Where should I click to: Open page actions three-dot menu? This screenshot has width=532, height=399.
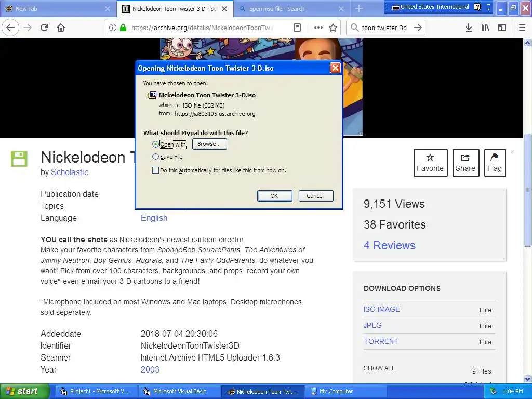(318, 28)
